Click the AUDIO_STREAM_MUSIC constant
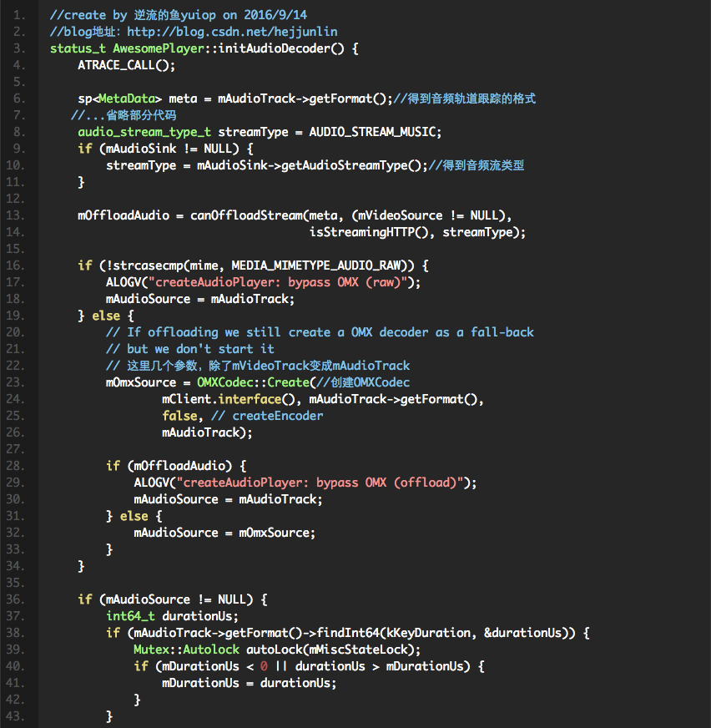This screenshot has height=728, width=711. click(375, 132)
